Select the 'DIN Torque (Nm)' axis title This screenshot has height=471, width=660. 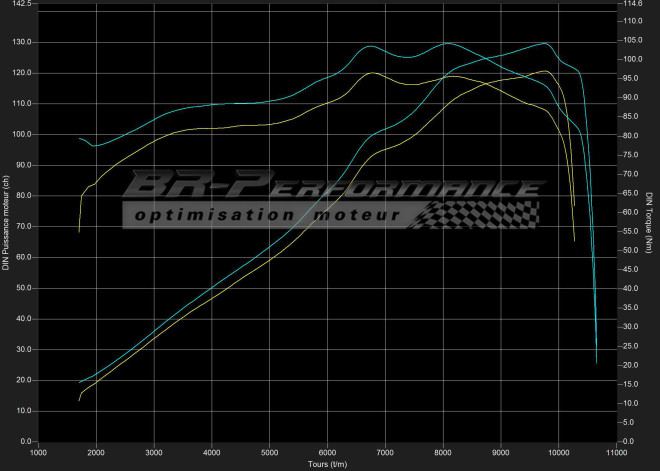[x=649, y=222]
